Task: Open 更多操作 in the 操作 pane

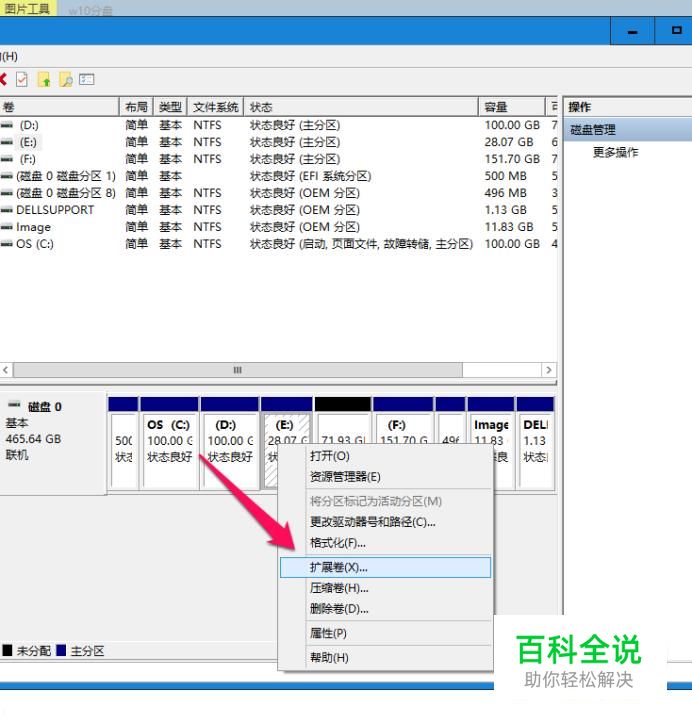Action: coord(615,152)
